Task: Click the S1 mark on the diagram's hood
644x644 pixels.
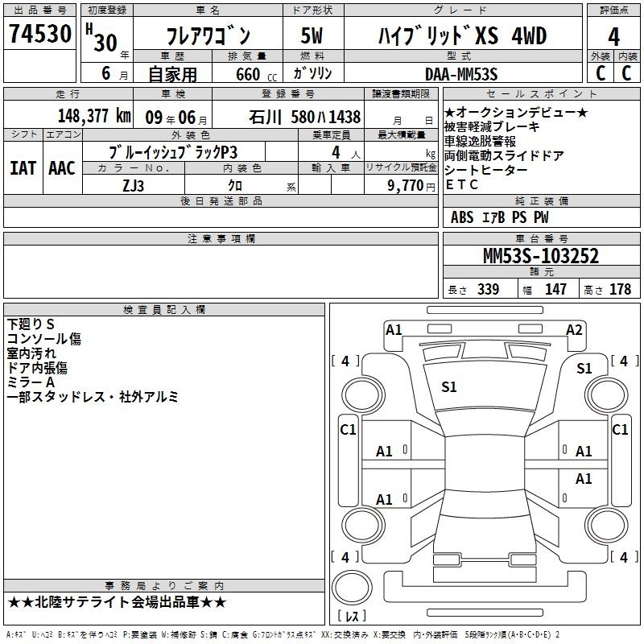Action: 449,387
